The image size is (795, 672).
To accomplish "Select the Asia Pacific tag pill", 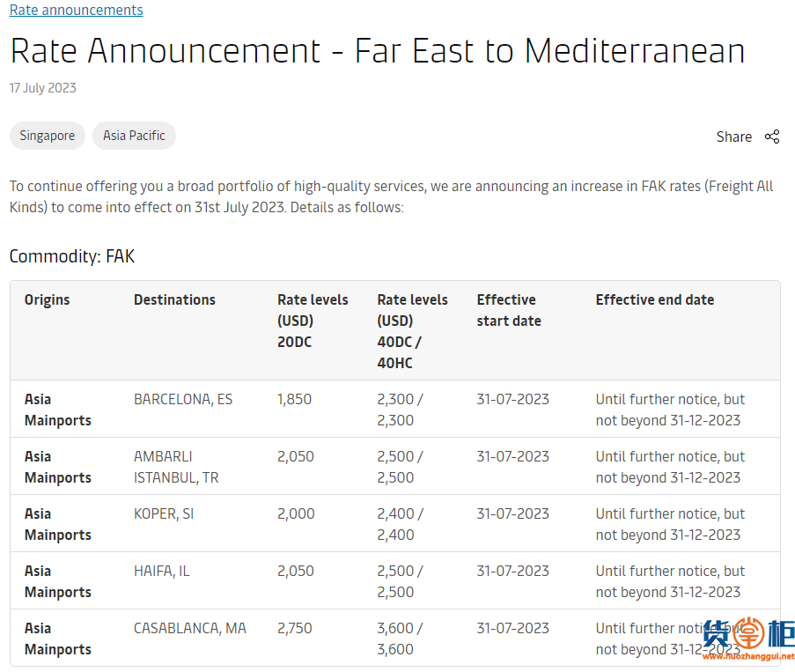I will point(134,136).
